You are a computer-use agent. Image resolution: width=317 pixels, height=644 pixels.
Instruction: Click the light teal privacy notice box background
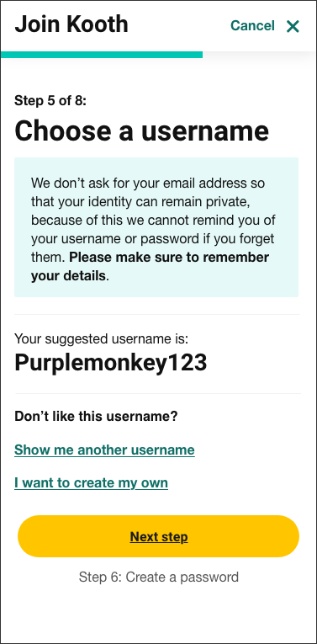pos(287,288)
